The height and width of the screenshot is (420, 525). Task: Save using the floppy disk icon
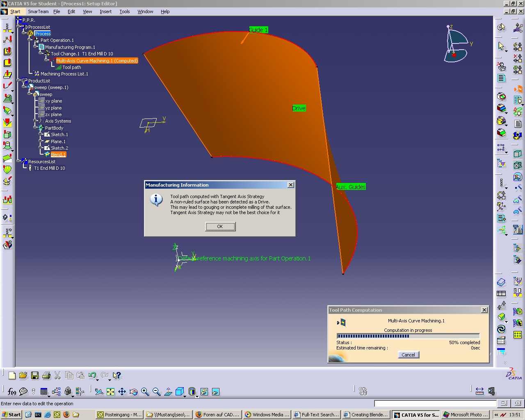click(x=35, y=375)
